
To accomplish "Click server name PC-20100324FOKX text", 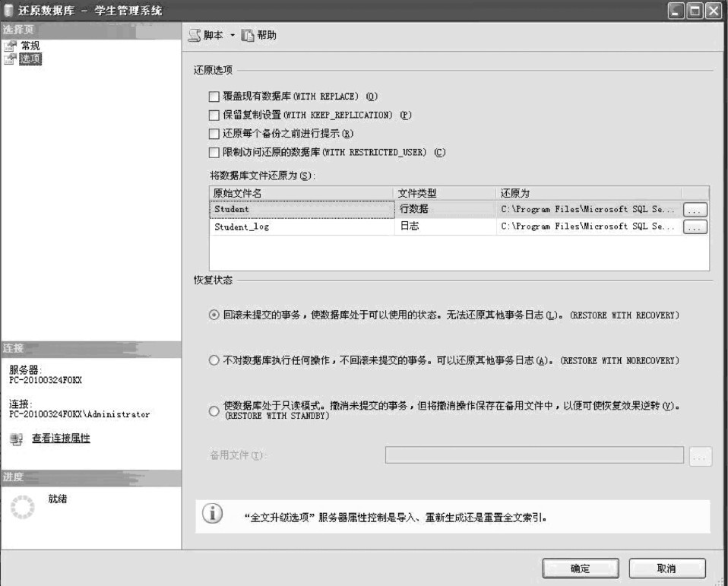I will pyautogui.click(x=46, y=380).
